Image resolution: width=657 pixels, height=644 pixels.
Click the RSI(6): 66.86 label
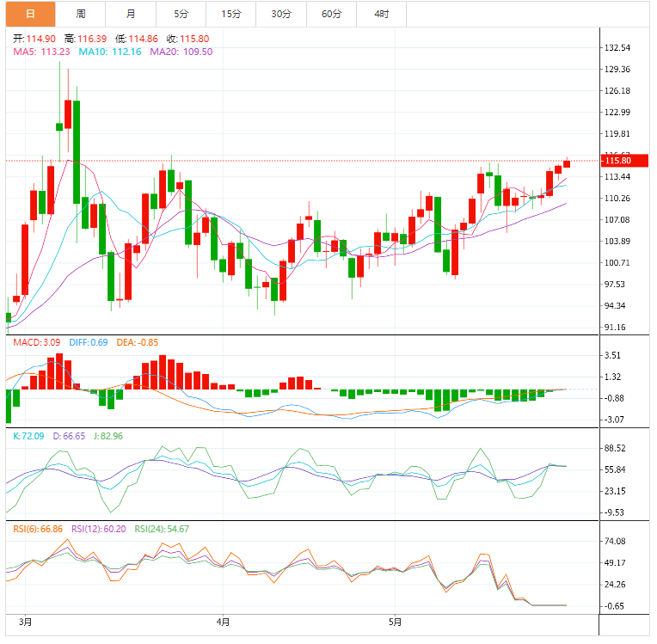38,529
